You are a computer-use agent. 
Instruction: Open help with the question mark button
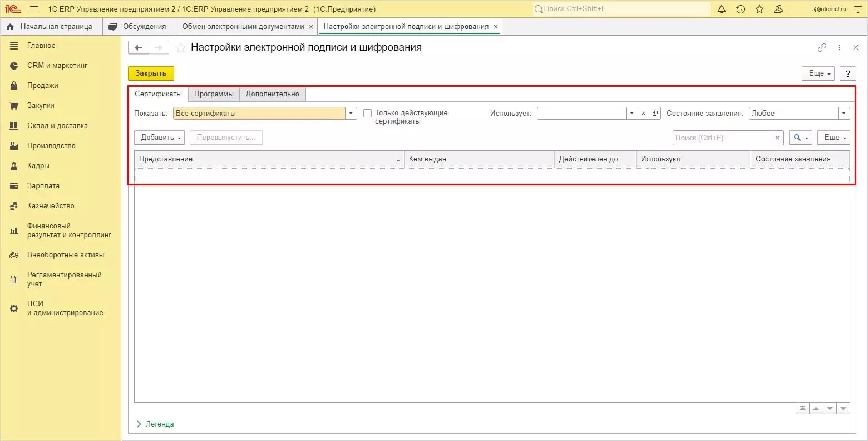(847, 73)
